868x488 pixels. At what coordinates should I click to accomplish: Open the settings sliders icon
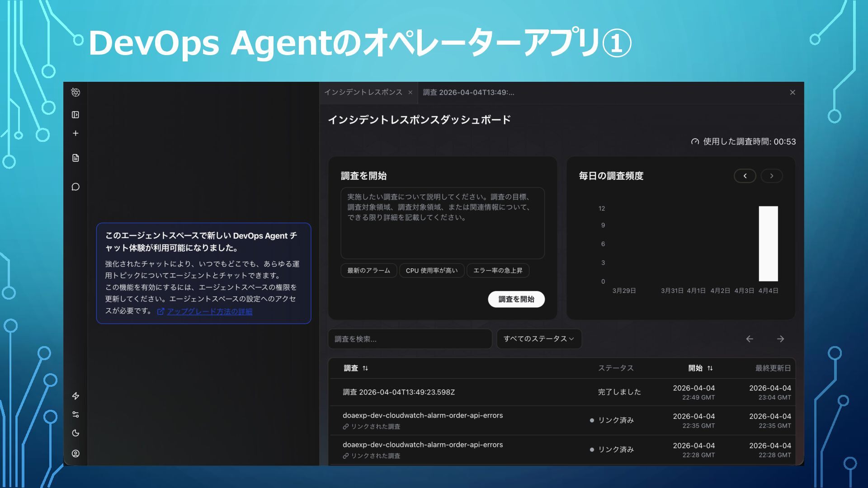(x=75, y=414)
